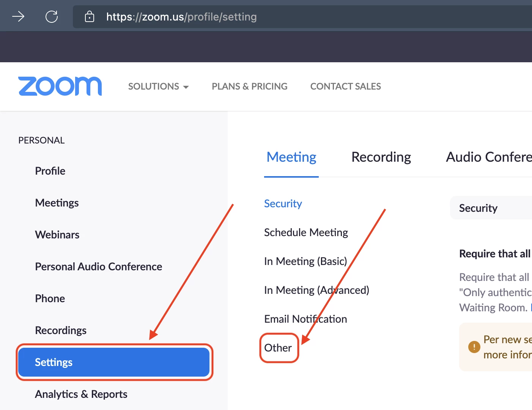The image size is (532, 410).
Task: Select Personal Audio Conference in sidebar
Action: click(99, 266)
